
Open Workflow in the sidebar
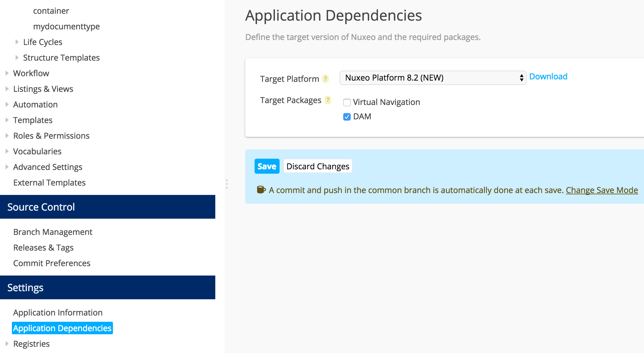pyautogui.click(x=31, y=73)
